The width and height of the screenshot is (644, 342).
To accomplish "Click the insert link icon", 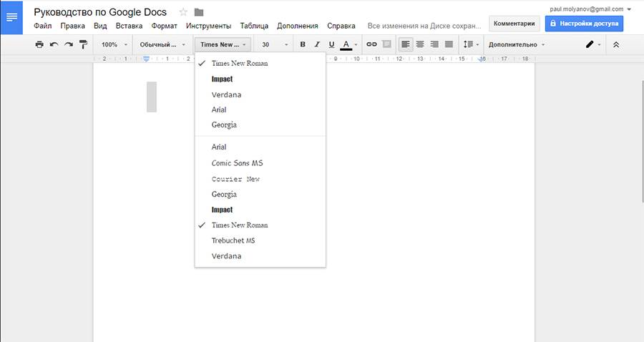I will pos(371,44).
